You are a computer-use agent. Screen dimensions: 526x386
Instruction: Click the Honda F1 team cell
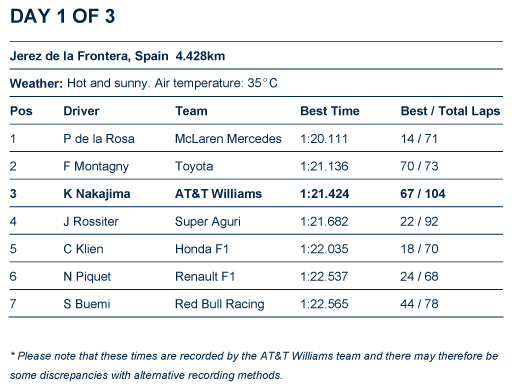pos(202,249)
